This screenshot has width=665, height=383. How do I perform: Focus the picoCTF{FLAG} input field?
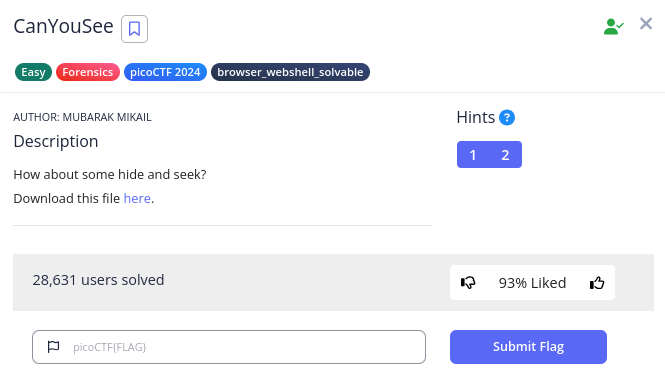point(229,347)
